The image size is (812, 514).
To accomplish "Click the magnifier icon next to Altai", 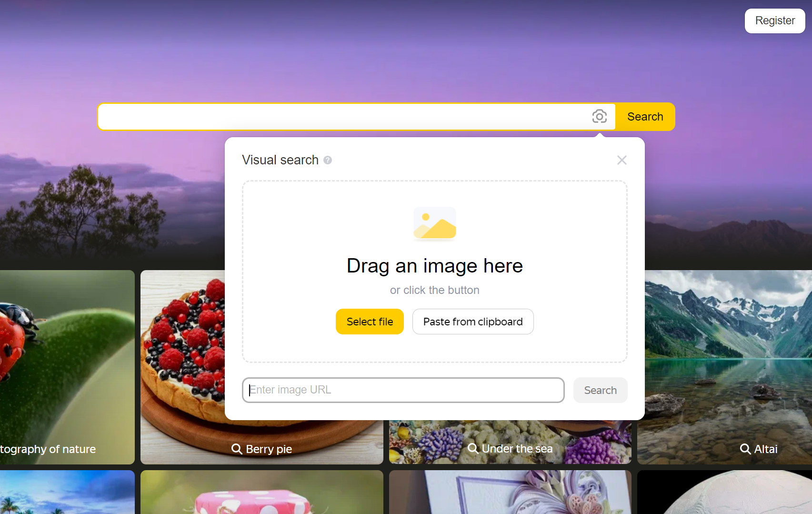I will [x=745, y=448].
